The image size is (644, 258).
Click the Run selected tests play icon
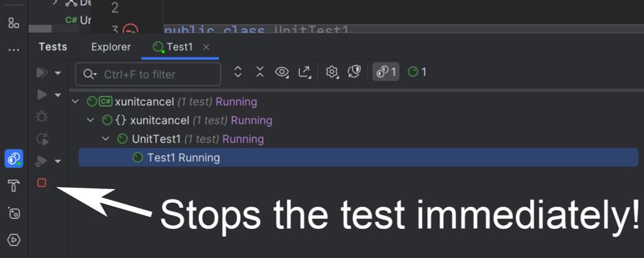42,95
